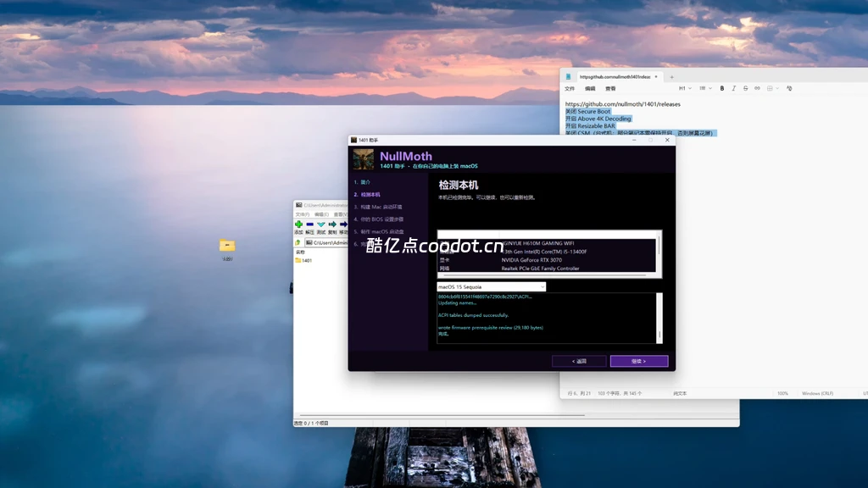Click the 行 6, 列 21 status in notepad
This screenshot has width=868, height=488.
point(579,393)
